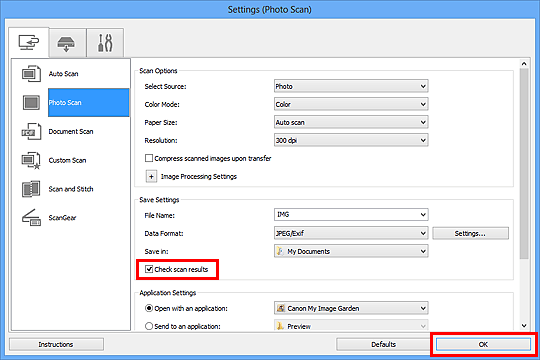Select Open with an application radio button
Screen dimensions: 540x360
point(149,308)
